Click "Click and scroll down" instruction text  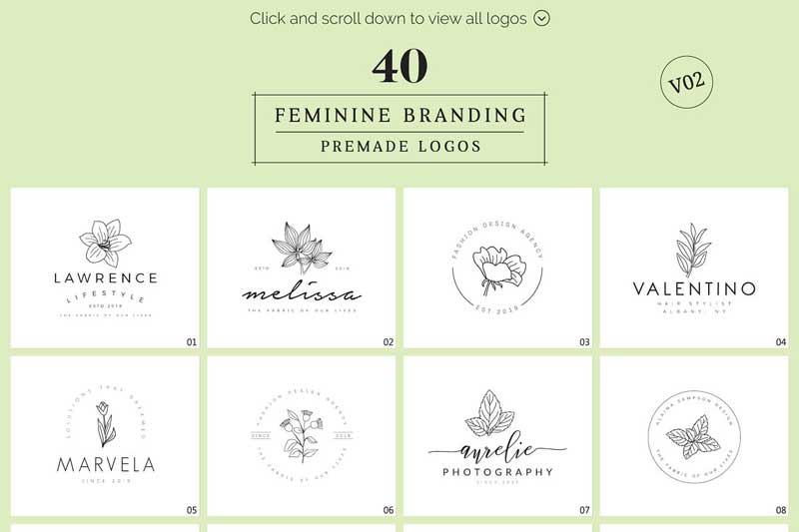tap(390, 18)
